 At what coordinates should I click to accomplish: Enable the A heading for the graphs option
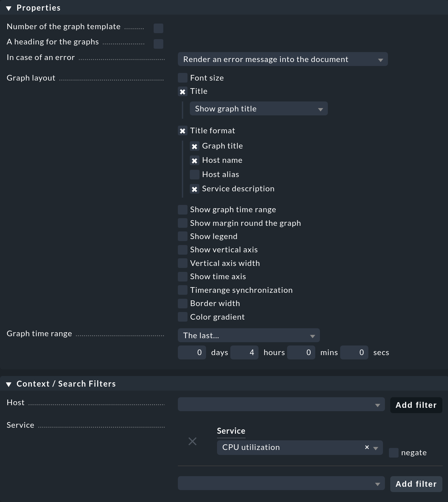click(x=158, y=43)
